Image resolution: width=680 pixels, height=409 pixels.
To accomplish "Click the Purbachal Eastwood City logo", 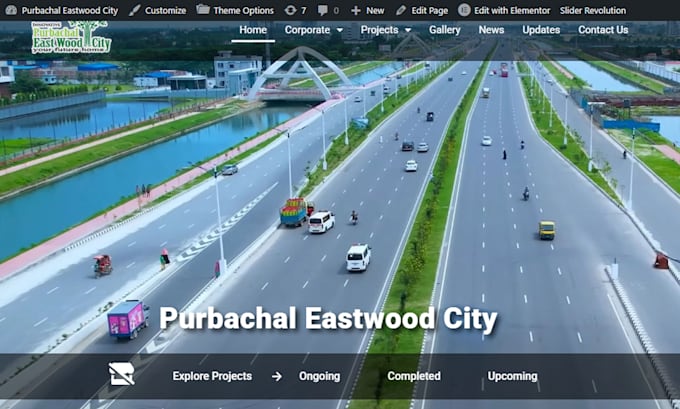I will [72, 37].
